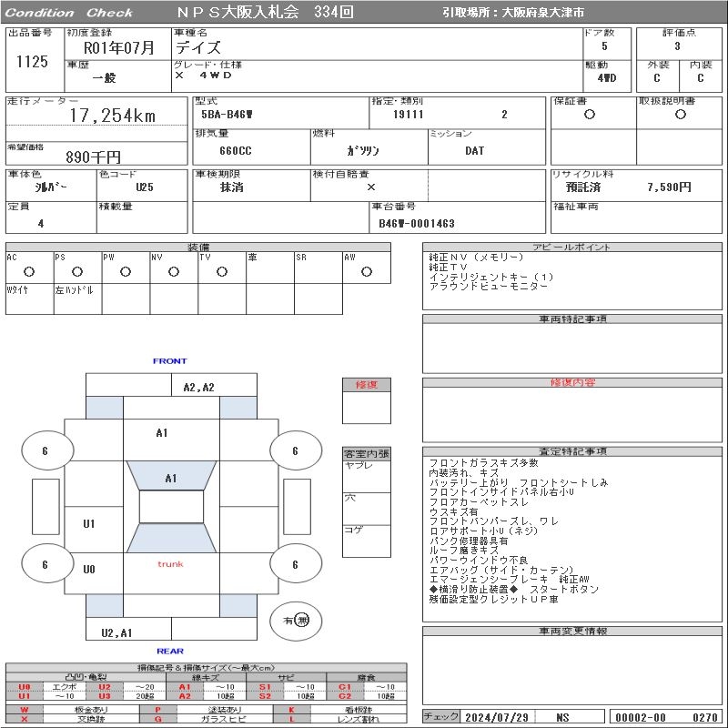This screenshot has width=728, height=728.
Task: Select the fuel type ガソリン
Action: 363,150
